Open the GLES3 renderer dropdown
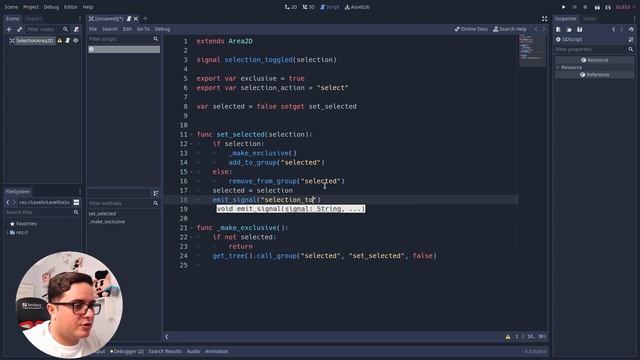Viewport: 640px width, 360px height. (625, 7)
